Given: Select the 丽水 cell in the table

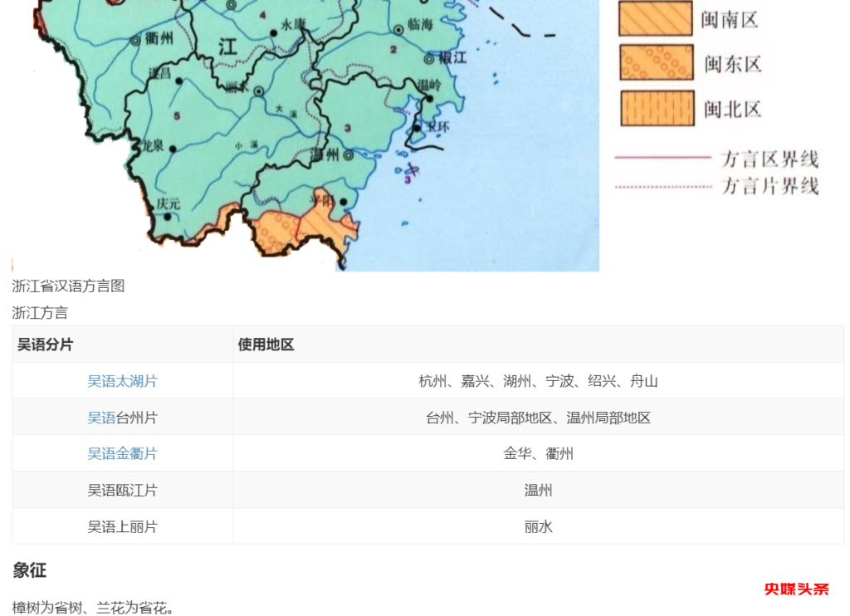Looking at the screenshot, I should pyautogui.click(x=538, y=527).
